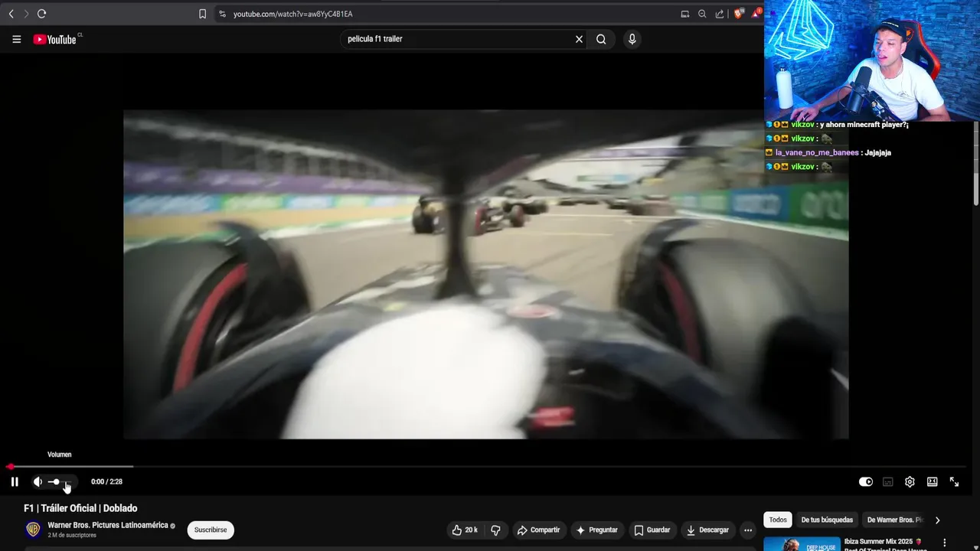Subscribe using the Suscribirse button
Screen dimensions: 980x551
click(211, 530)
